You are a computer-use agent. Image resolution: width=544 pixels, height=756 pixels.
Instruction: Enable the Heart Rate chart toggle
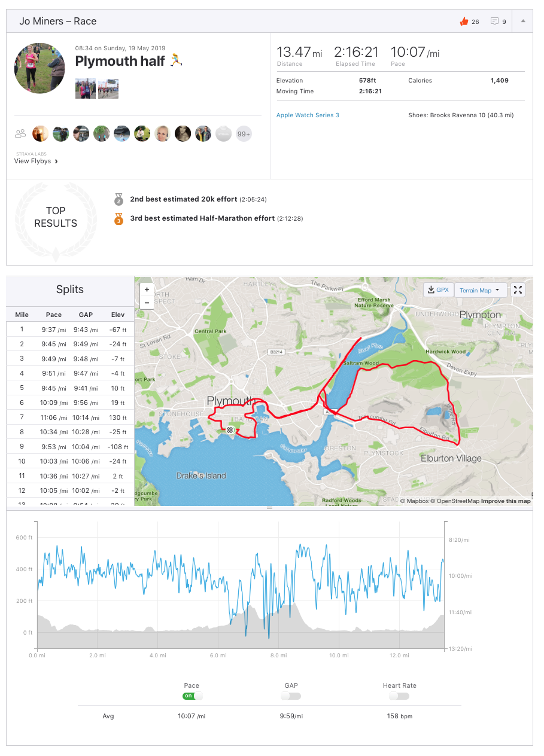399,696
